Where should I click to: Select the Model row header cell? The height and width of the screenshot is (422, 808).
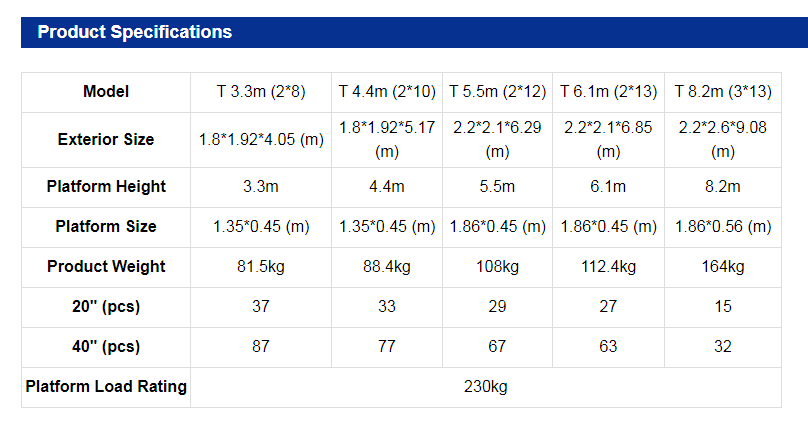(x=106, y=92)
